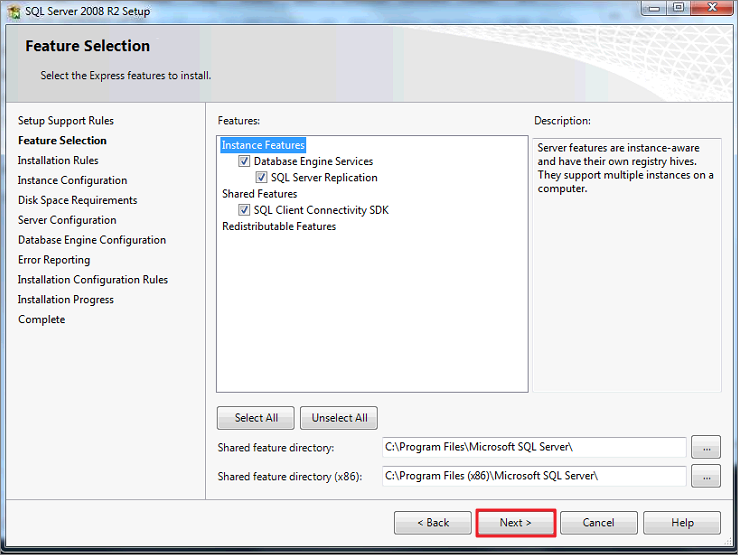
Task: Edit the Shared feature directory field
Action: pos(534,447)
